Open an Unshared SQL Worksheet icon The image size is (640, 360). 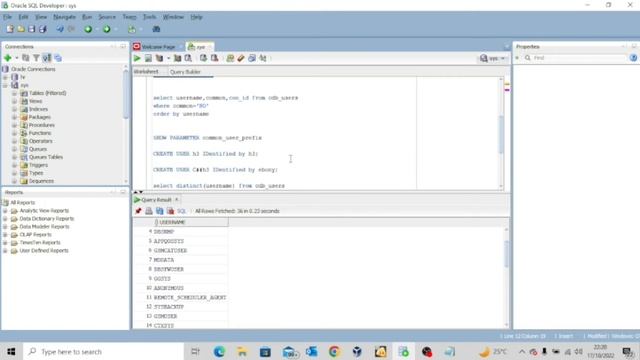(x=230, y=58)
